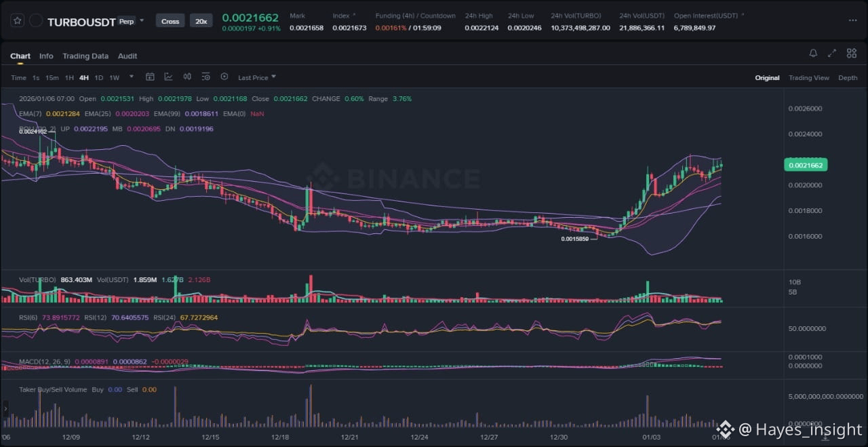Adjust leverage via 20x button
868x447 pixels.
click(x=201, y=21)
